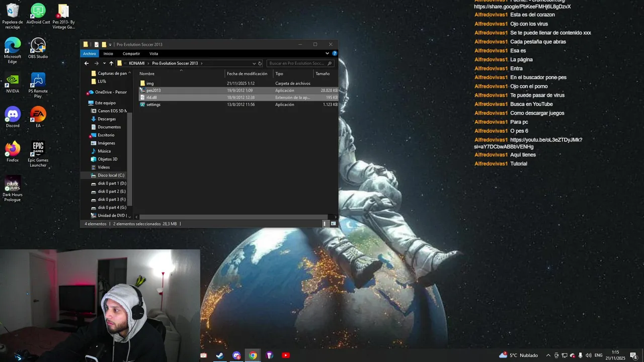
Task: Open Dark Hours Prologue desktop shortcut
Action: pyautogui.click(x=13, y=189)
